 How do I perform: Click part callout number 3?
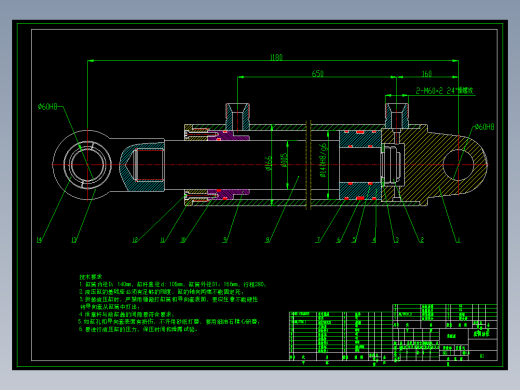pyautogui.click(x=397, y=240)
